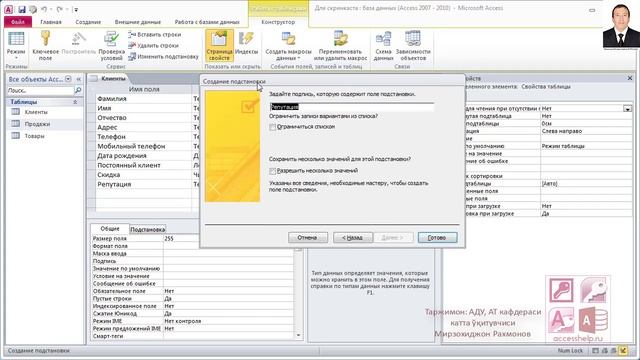Show Зависимости объектов dependencies
This screenshot has height=360, width=640.
coord(413,45)
